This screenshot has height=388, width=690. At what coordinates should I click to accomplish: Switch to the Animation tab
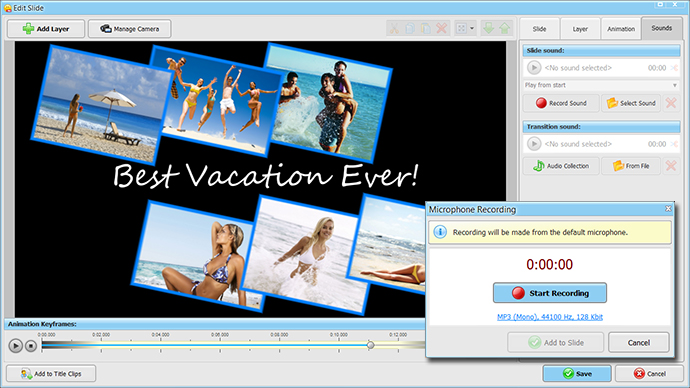pyautogui.click(x=621, y=29)
